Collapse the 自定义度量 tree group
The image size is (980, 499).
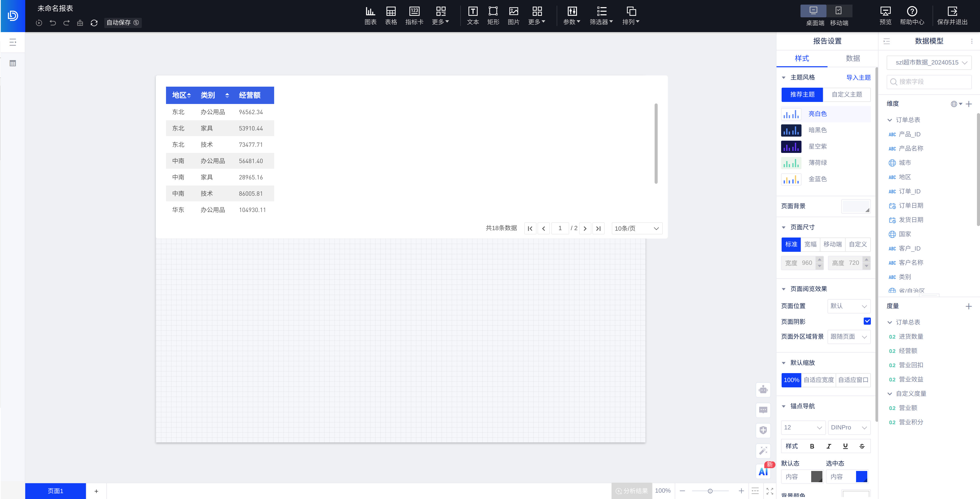[889, 394]
